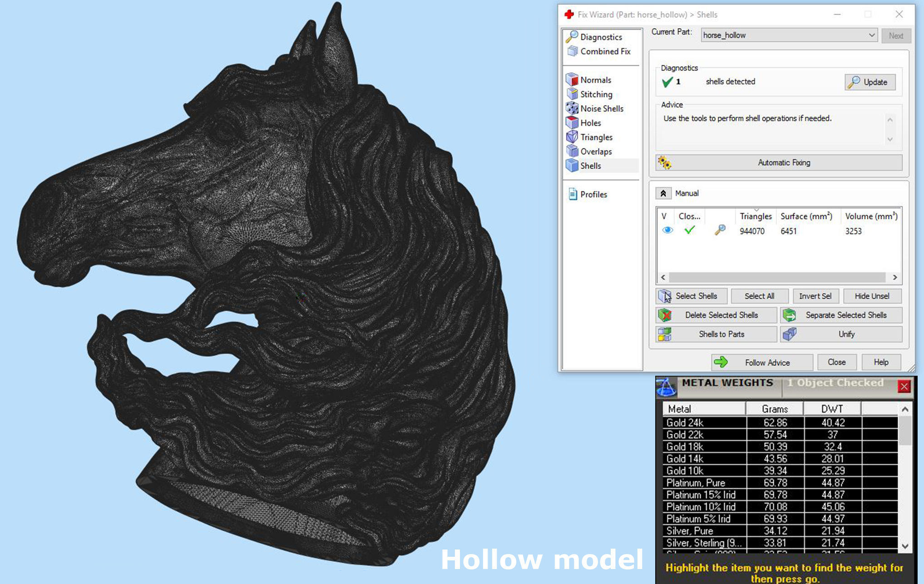Image resolution: width=924 pixels, height=584 pixels.
Task: Click the shell's closed-status green checkmark
Action: coord(689,231)
